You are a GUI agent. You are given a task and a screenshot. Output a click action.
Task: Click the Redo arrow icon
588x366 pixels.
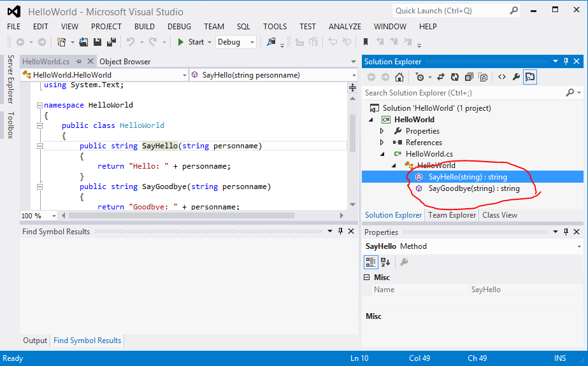(153, 42)
